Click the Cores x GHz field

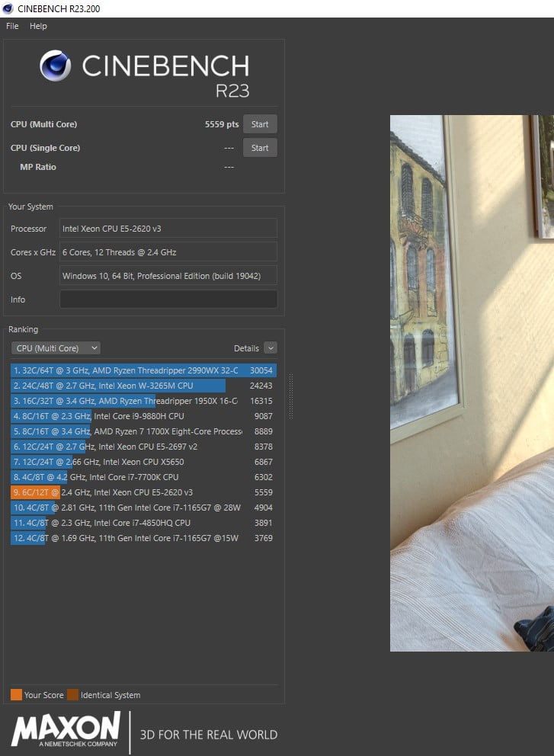[x=168, y=252]
